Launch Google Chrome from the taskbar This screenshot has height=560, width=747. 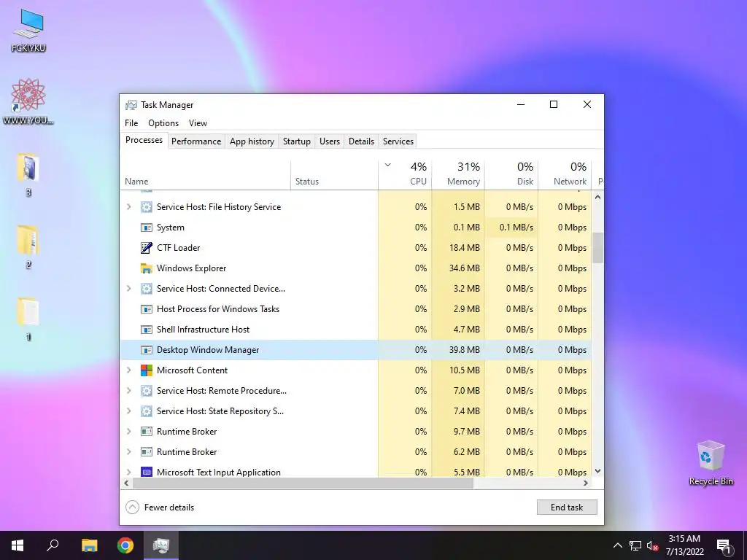[125, 545]
